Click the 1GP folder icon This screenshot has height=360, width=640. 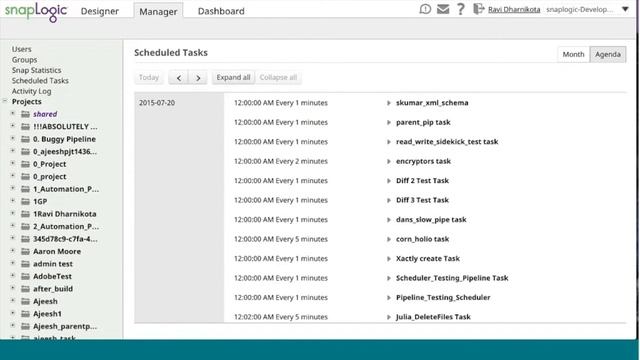25,201
